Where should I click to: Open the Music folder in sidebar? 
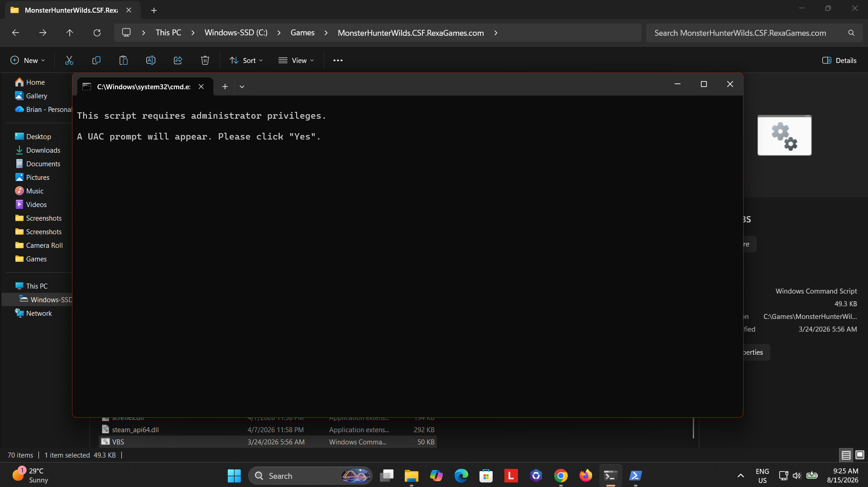(x=35, y=191)
